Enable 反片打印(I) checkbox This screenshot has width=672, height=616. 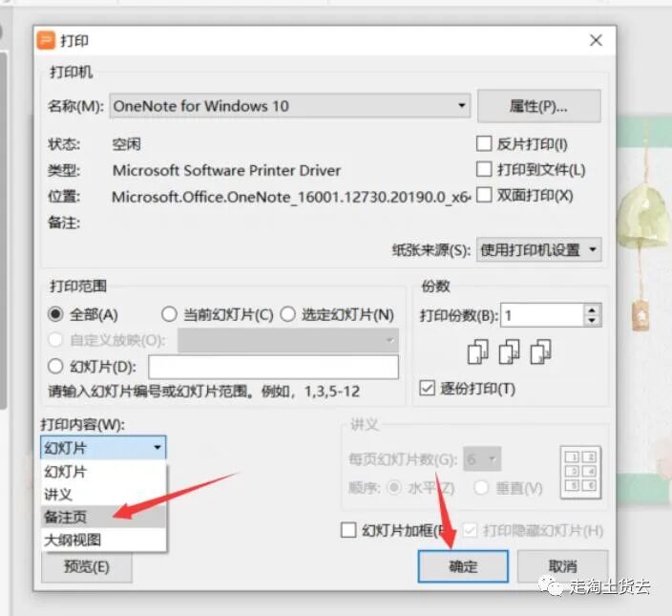484,143
